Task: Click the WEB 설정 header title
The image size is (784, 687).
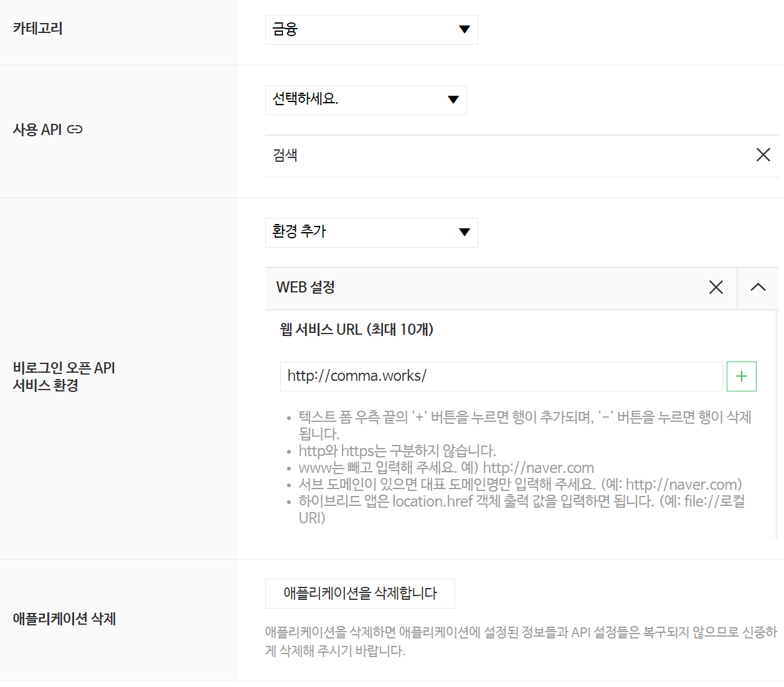Action: click(x=306, y=287)
